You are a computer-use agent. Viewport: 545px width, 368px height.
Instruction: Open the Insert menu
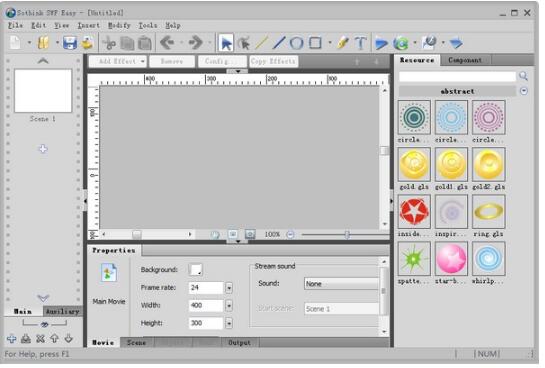click(x=88, y=25)
